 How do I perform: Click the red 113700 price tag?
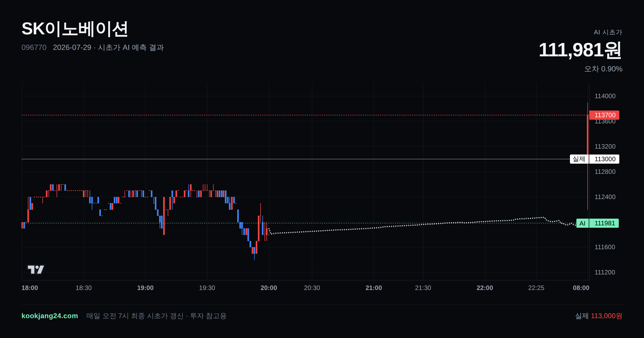pyautogui.click(x=604, y=115)
